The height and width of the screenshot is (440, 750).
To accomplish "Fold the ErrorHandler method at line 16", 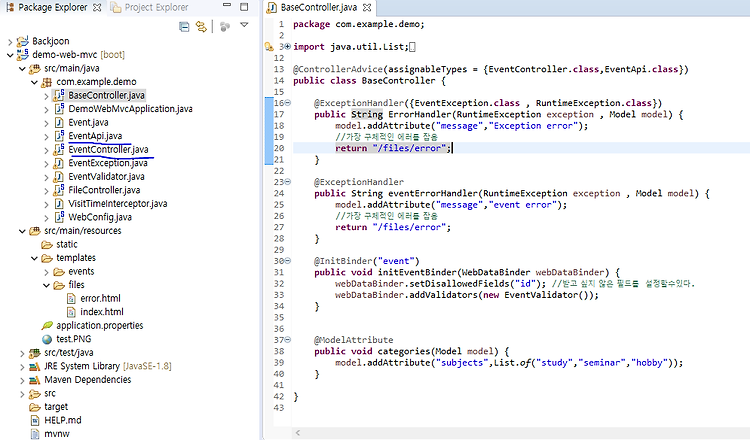I will 288,103.
